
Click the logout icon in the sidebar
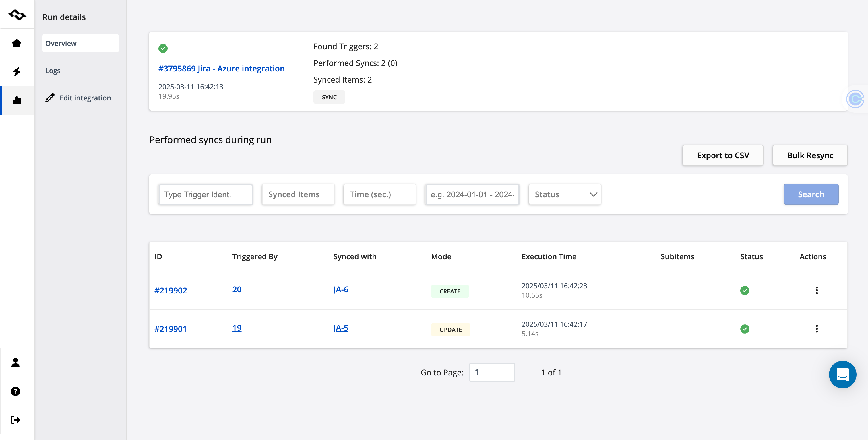coord(15,420)
